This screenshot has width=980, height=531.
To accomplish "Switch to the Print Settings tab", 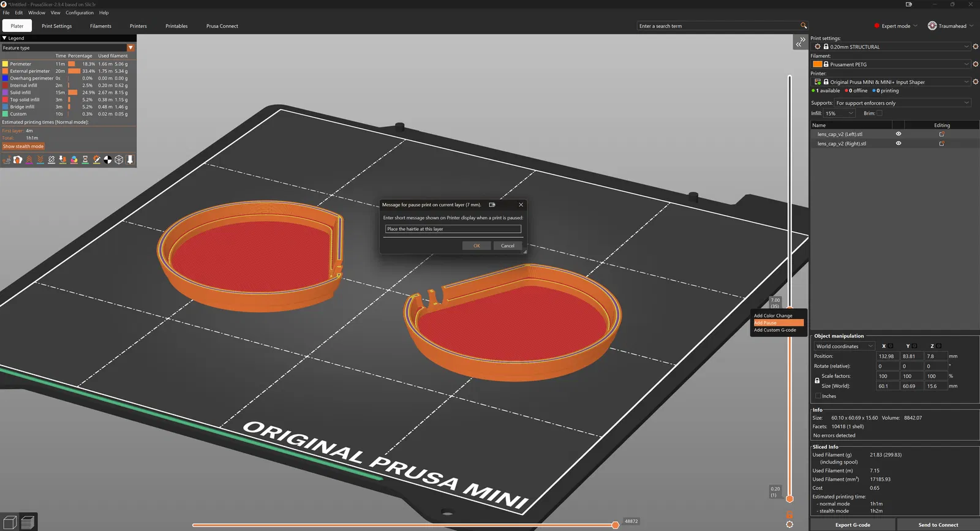I will coord(57,26).
